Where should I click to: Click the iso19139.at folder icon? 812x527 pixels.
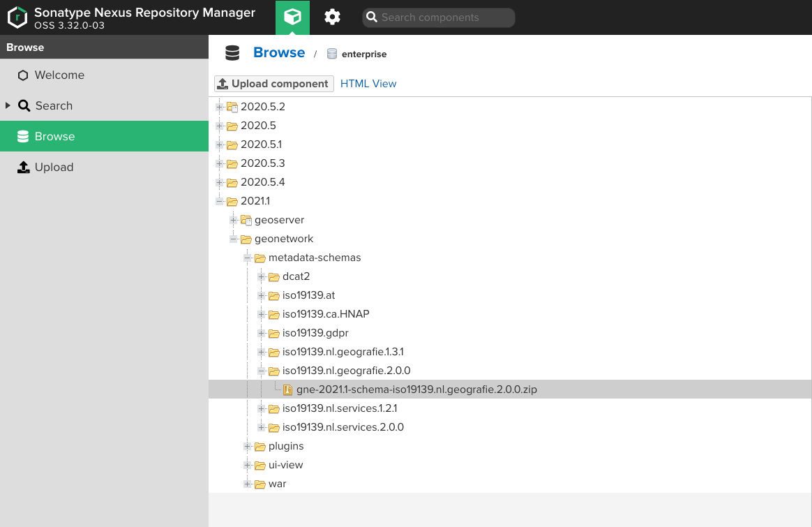pyautogui.click(x=274, y=296)
